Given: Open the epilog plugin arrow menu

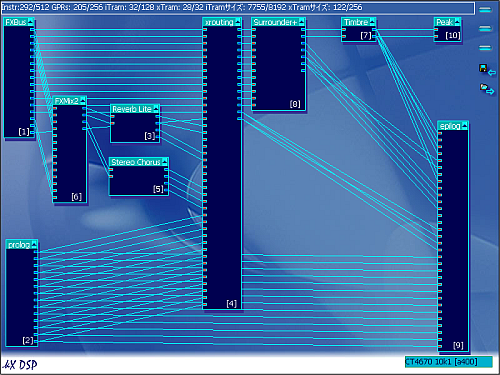Looking at the screenshot, I should pyautogui.click(x=465, y=126).
